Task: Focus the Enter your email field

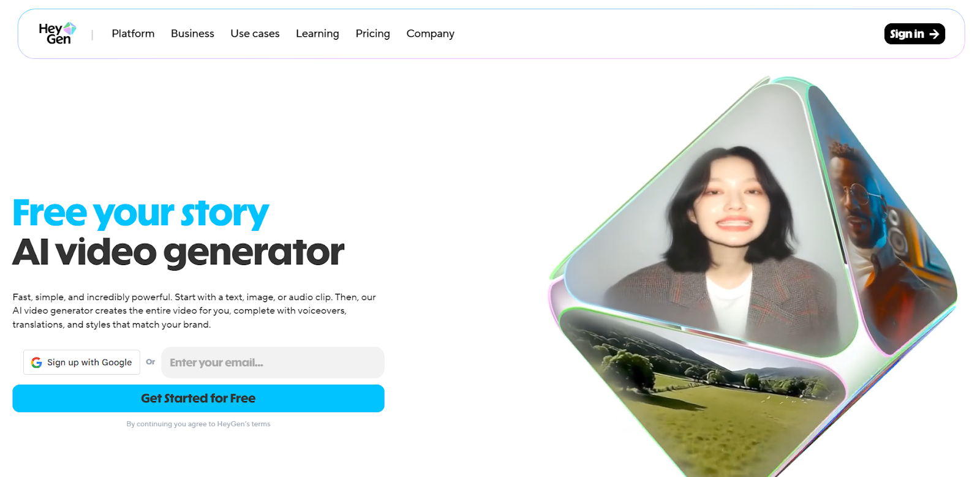Action: click(273, 362)
